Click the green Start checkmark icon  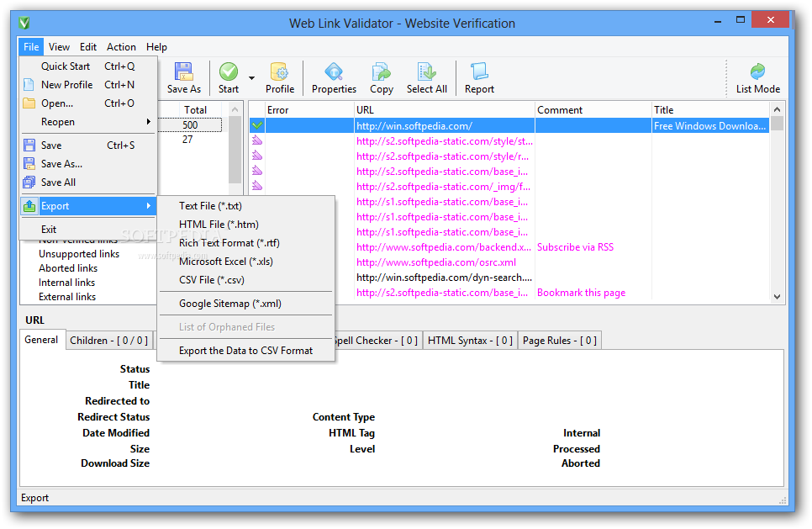229,72
